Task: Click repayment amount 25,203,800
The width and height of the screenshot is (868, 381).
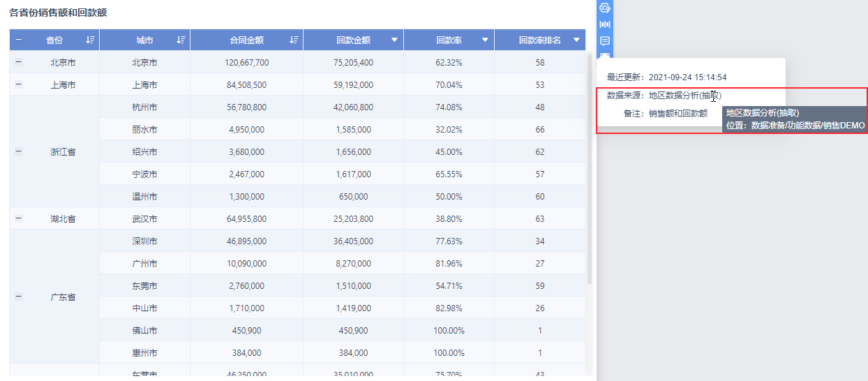Action: [353, 218]
